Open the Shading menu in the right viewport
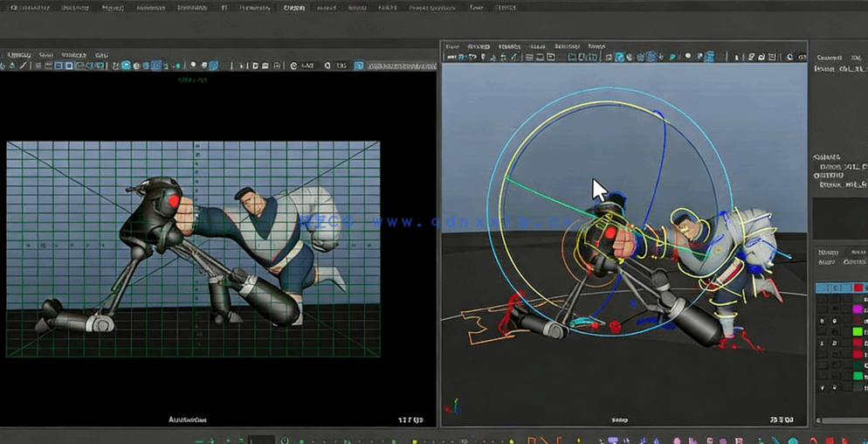This screenshot has width=868, height=444. click(x=479, y=46)
